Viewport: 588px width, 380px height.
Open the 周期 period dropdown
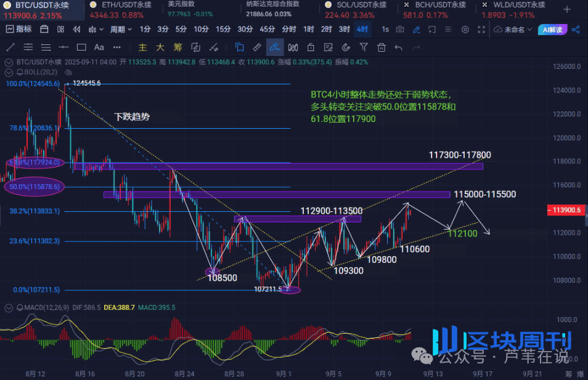(x=121, y=29)
